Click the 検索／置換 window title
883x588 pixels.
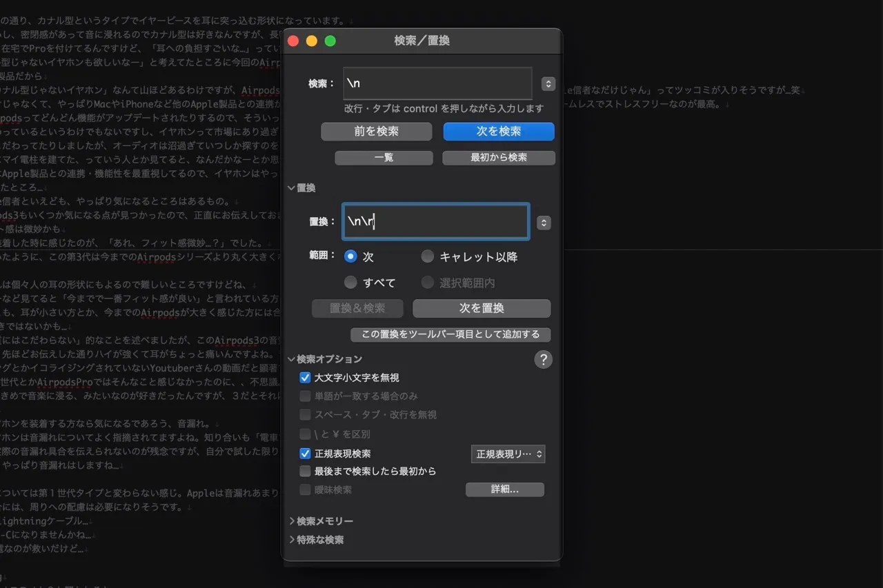[x=421, y=41]
